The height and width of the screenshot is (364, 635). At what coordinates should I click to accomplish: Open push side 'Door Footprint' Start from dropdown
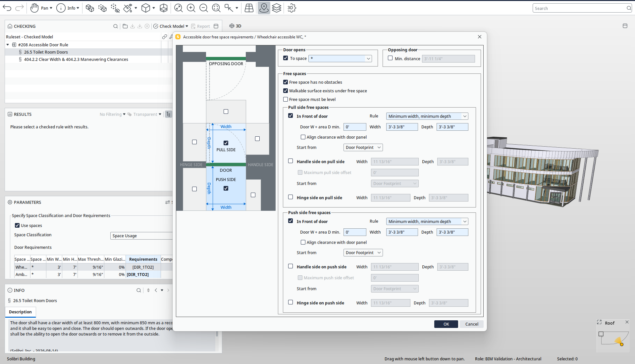363,252
